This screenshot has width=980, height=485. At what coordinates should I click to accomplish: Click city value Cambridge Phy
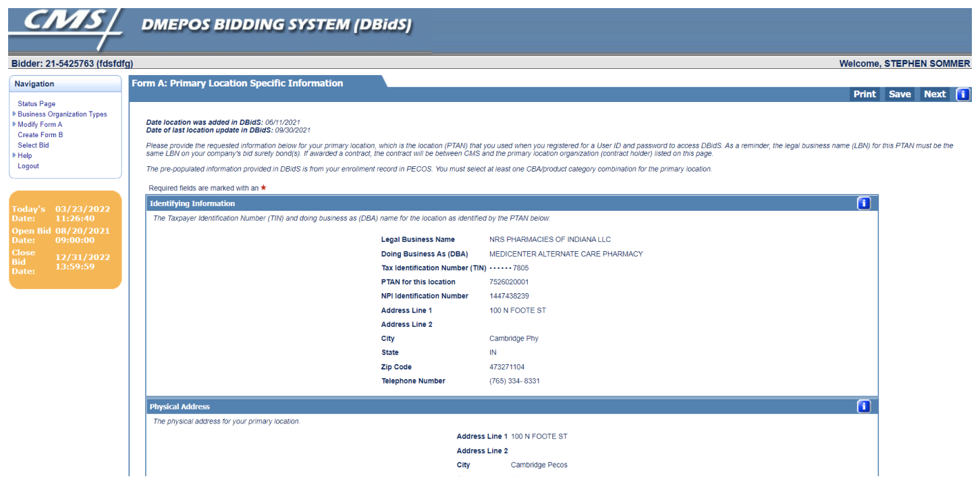click(x=514, y=338)
